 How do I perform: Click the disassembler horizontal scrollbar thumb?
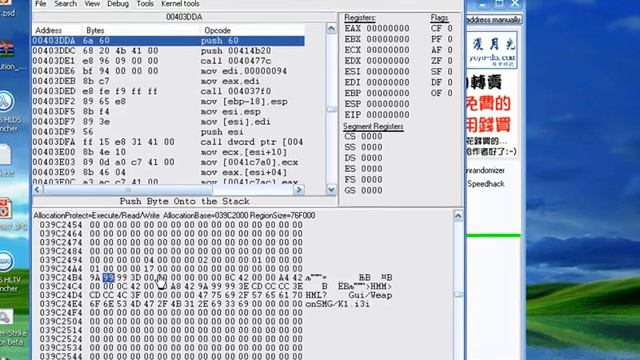pyautogui.click(x=128, y=189)
